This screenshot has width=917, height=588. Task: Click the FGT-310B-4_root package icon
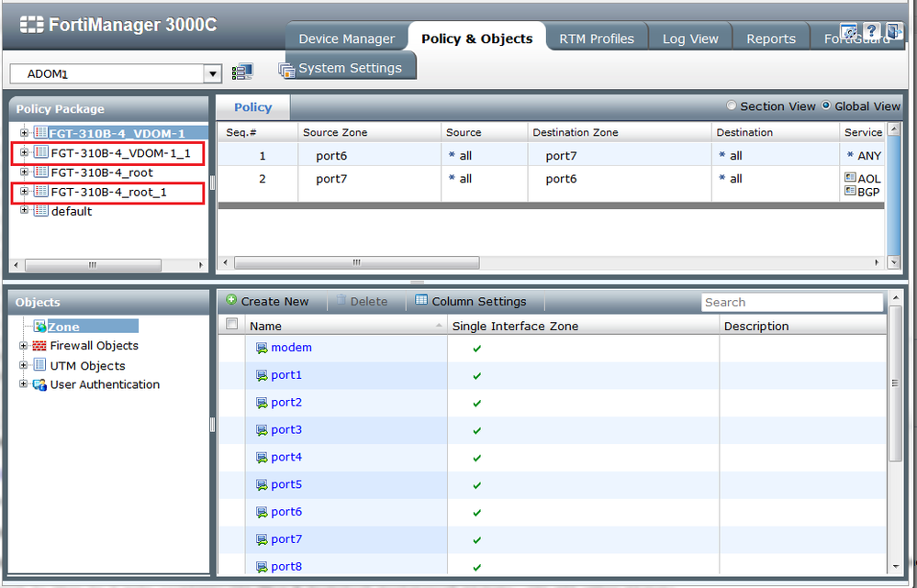click(41, 172)
